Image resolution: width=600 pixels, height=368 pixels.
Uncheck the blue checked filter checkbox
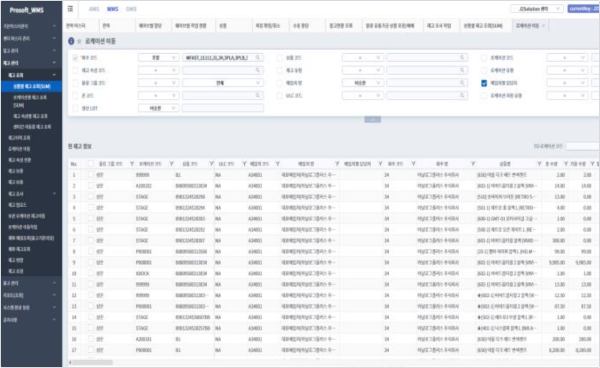[484, 83]
